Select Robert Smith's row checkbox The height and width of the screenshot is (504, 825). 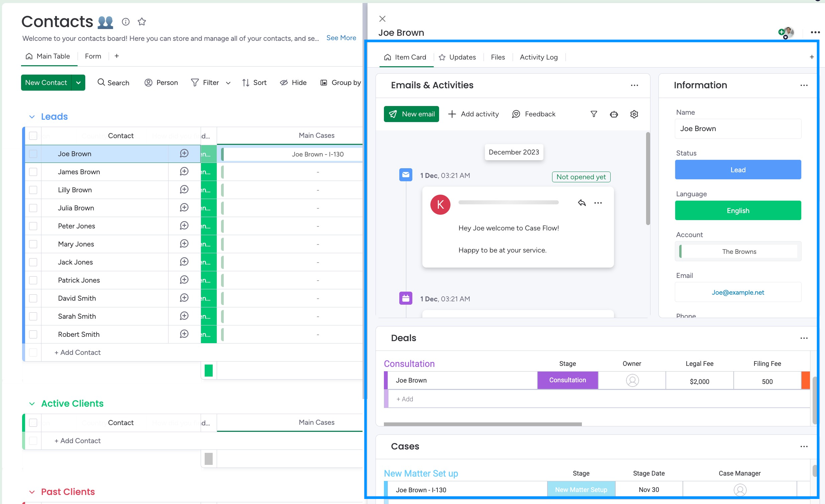[33, 334]
